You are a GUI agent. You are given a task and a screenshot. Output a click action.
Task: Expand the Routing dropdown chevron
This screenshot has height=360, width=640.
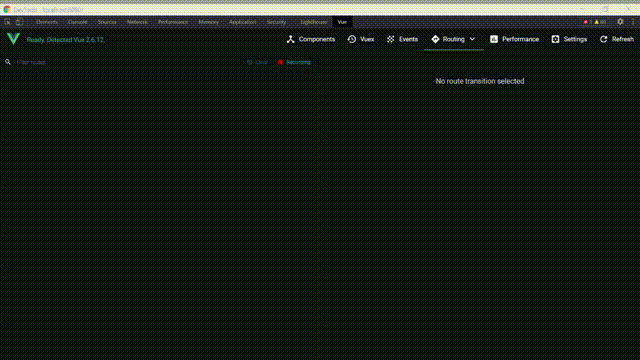tap(472, 39)
